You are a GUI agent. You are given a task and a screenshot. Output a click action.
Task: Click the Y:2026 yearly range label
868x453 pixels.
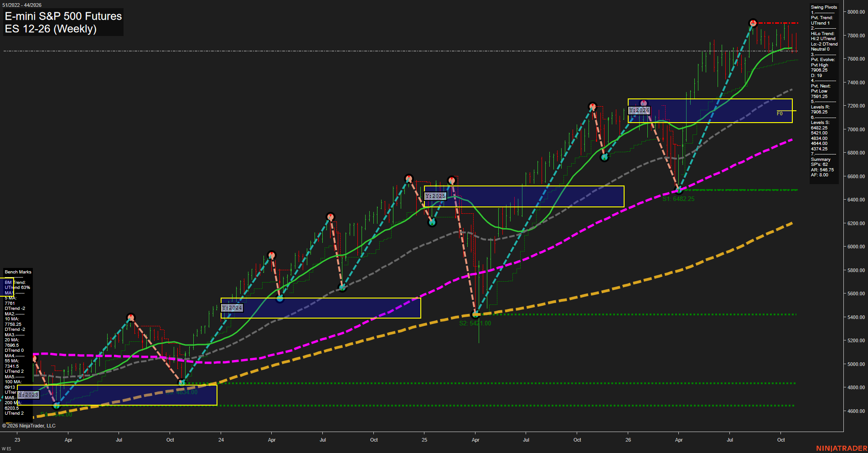tap(639, 110)
